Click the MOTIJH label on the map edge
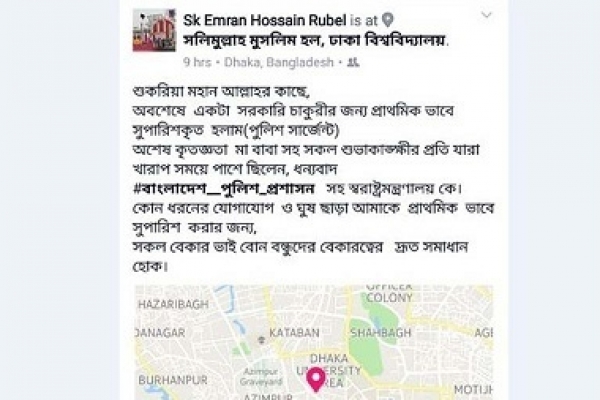600x400 pixels. click(x=473, y=390)
